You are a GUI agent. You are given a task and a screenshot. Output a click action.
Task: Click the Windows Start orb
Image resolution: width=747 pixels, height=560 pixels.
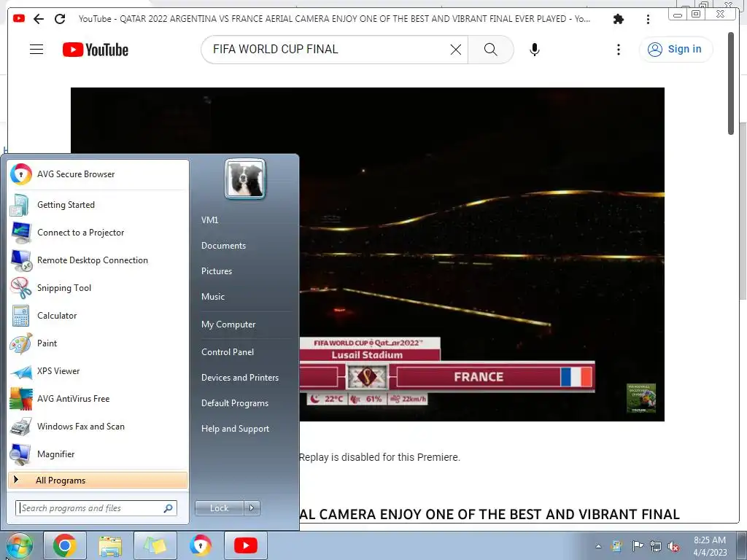click(x=20, y=545)
